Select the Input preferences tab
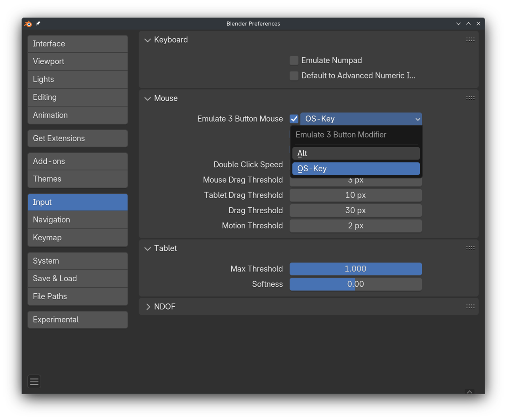This screenshot has height=420, width=507. coord(78,202)
